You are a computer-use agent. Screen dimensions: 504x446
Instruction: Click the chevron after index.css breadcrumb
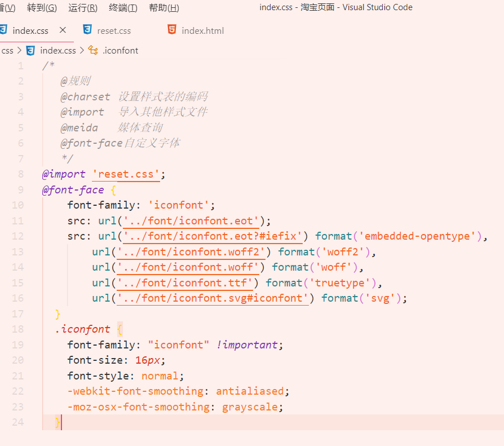(82, 51)
